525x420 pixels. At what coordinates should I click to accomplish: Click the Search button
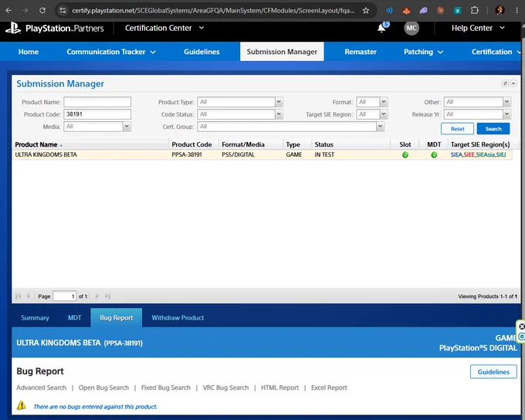click(493, 129)
